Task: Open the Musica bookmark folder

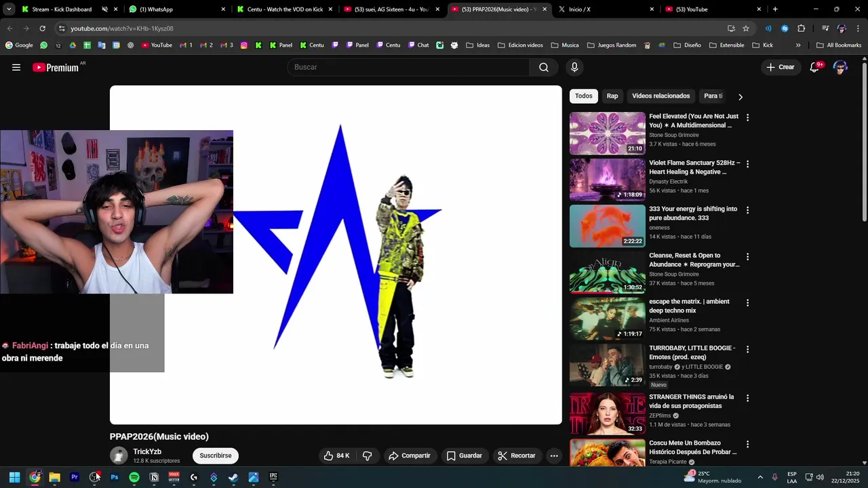Action: 565,45
